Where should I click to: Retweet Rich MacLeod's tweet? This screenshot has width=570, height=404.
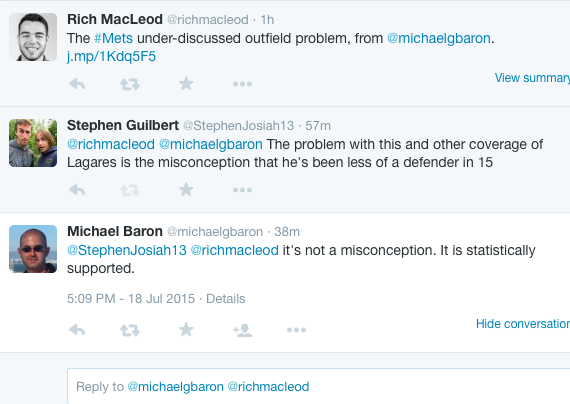tap(130, 84)
